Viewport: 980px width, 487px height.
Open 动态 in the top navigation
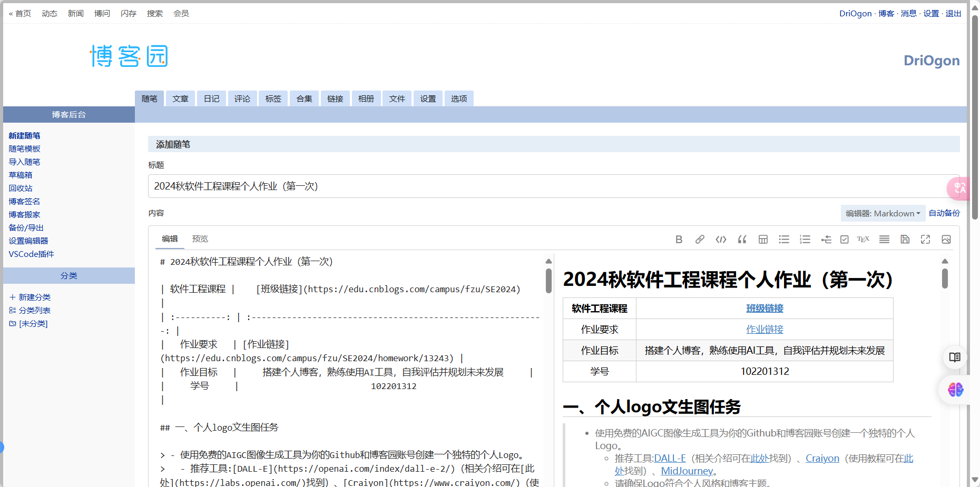[x=50, y=14]
